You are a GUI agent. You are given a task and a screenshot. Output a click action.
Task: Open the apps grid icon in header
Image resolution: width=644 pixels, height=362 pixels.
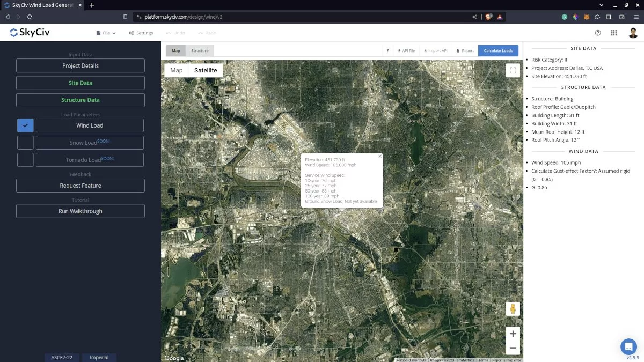coord(614,33)
